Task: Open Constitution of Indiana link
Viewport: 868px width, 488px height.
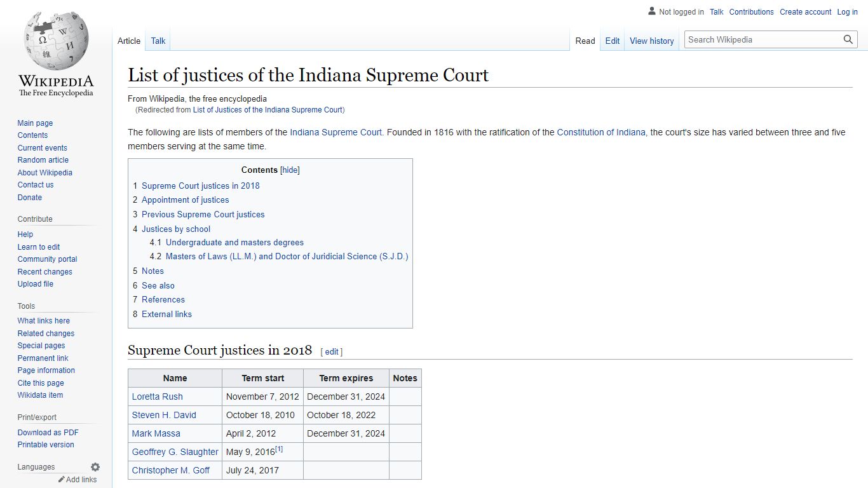Action: tap(601, 133)
